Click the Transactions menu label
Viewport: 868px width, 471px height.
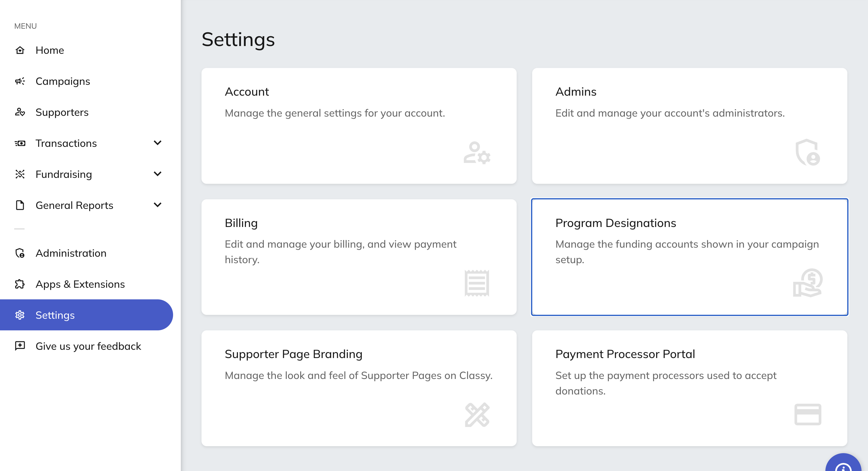(66, 143)
